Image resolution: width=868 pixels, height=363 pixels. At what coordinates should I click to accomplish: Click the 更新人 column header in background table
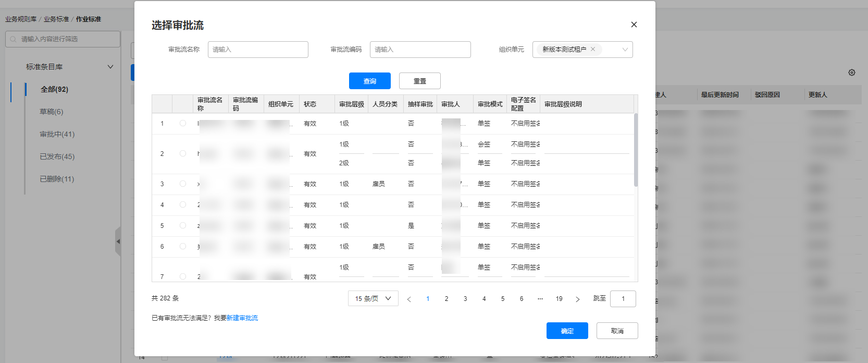coord(818,95)
